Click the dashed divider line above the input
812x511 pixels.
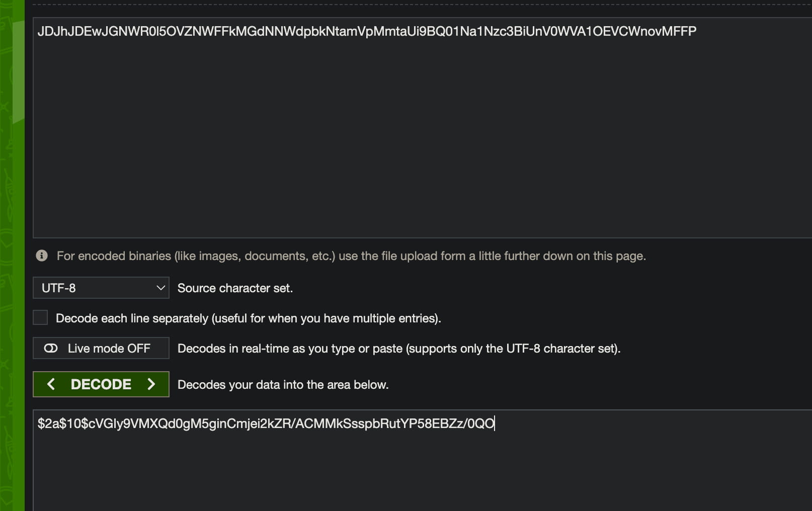pos(402,5)
